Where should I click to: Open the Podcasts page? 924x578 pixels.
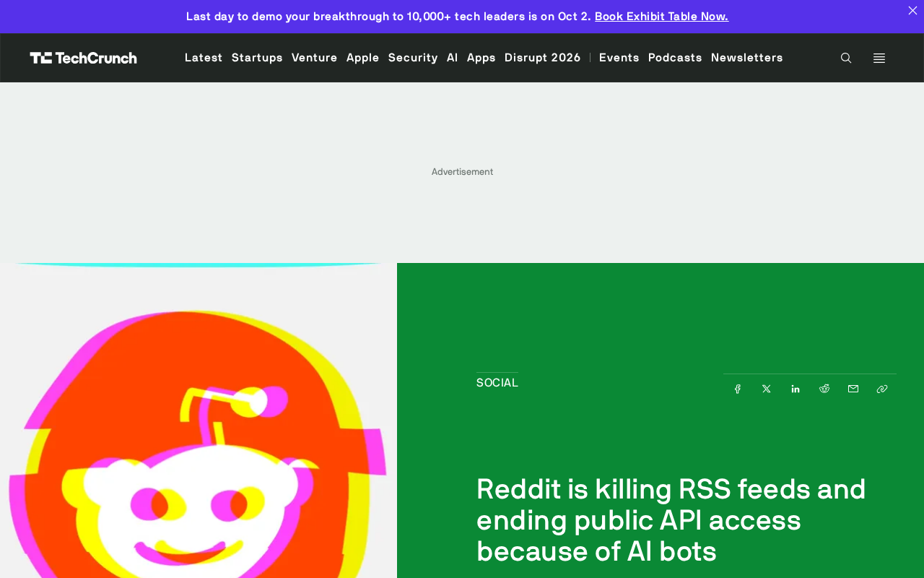coord(675,58)
